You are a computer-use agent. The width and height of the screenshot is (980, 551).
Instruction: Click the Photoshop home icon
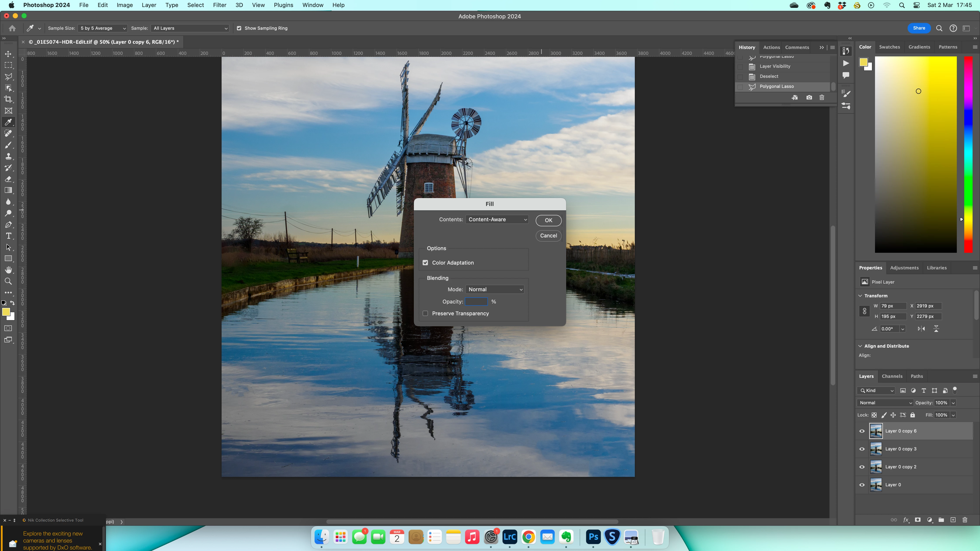[x=12, y=28]
